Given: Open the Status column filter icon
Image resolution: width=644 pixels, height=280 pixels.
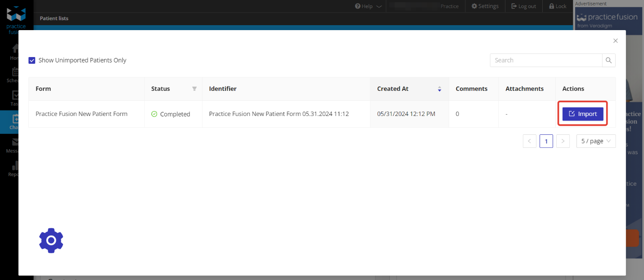Looking at the screenshot, I should click(194, 89).
